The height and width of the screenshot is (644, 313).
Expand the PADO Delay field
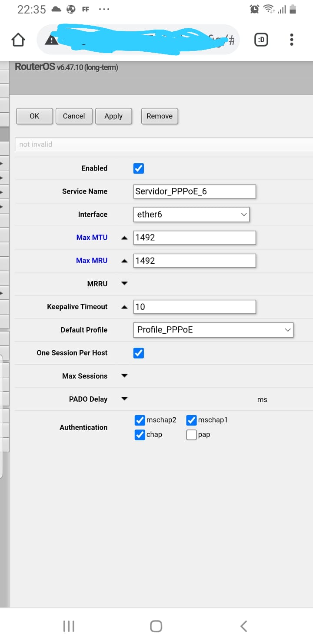click(124, 399)
